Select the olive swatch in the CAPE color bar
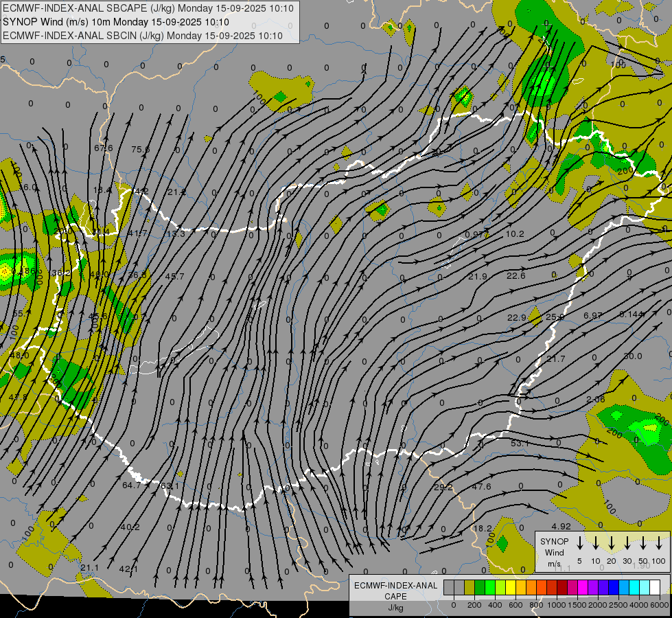 tap(470, 588)
